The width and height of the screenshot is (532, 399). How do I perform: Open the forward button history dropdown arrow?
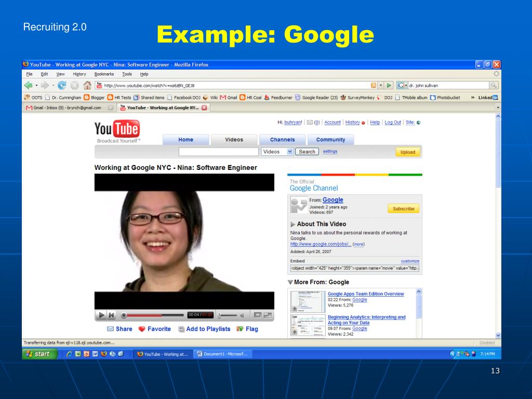[x=53, y=86]
